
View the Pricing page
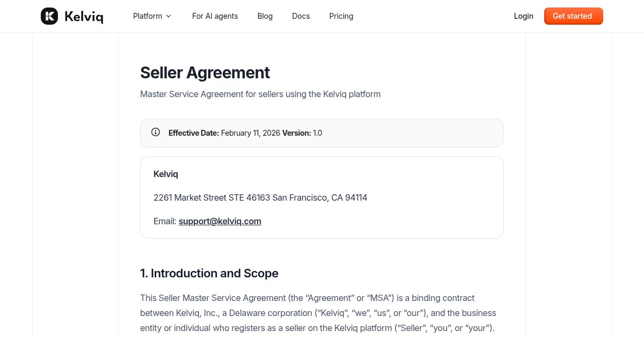click(341, 16)
